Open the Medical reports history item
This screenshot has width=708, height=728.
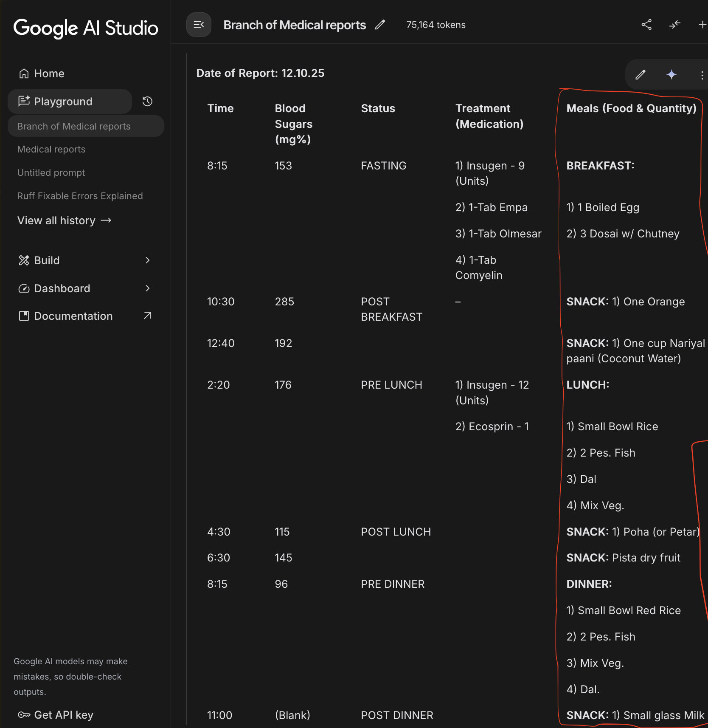(x=51, y=150)
